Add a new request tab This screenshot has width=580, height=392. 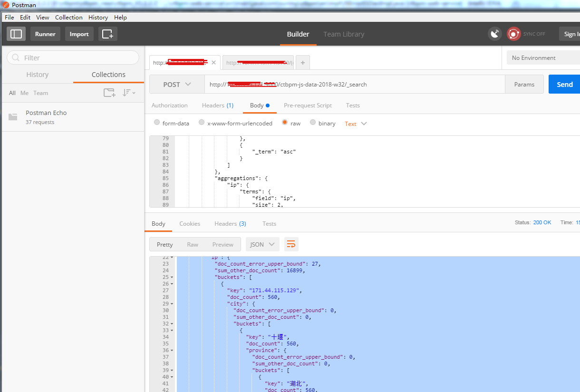pyautogui.click(x=302, y=62)
